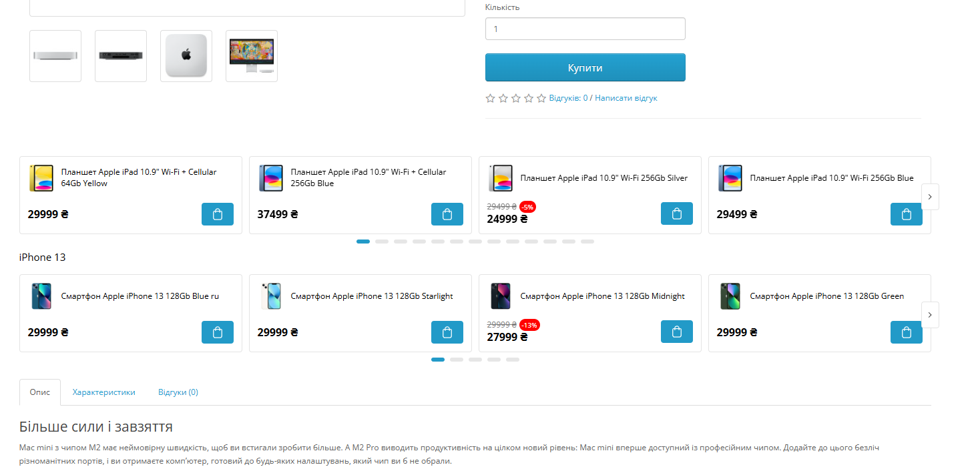The height and width of the screenshot is (473, 980).
Task: Add iPhone 13 Blue to cart
Action: tap(218, 332)
